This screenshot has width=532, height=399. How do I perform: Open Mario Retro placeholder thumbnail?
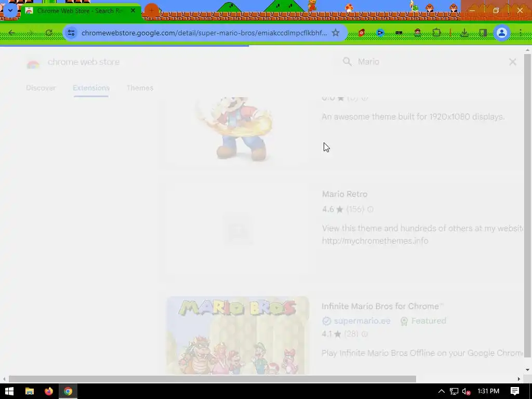pyautogui.click(x=237, y=231)
